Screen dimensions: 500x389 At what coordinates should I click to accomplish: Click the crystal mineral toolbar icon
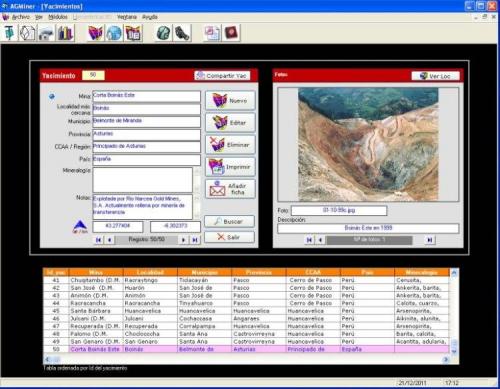tap(27, 33)
